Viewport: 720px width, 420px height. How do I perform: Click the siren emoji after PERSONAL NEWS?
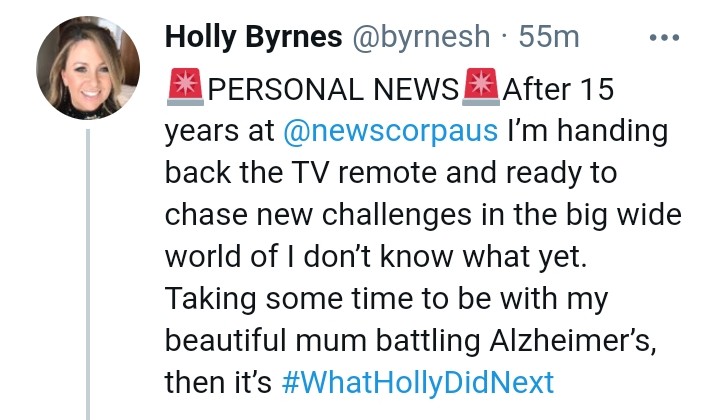480,89
